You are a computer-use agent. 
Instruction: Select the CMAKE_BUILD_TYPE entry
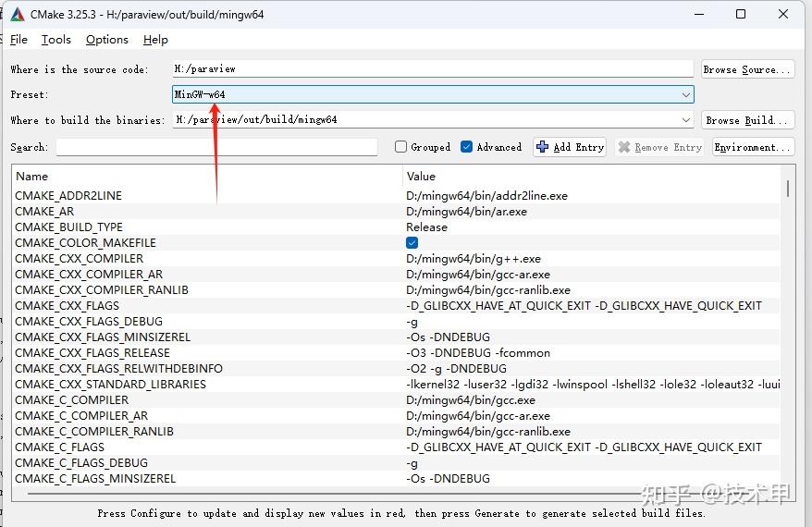coord(68,227)
